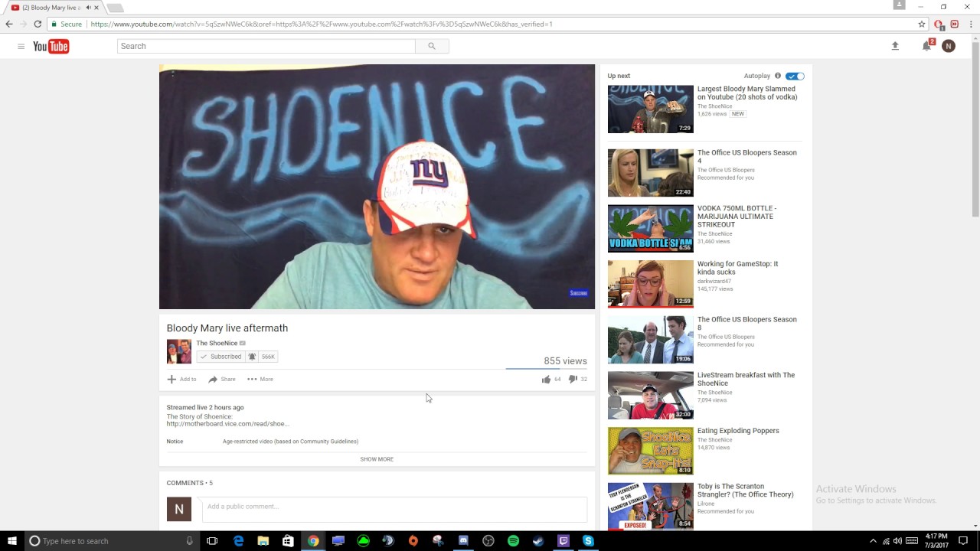The width and height of the screenshot is (980, 551).
Task: Open Task View on the taskbar
Action: pyautogui.click(x=212, y=541)
